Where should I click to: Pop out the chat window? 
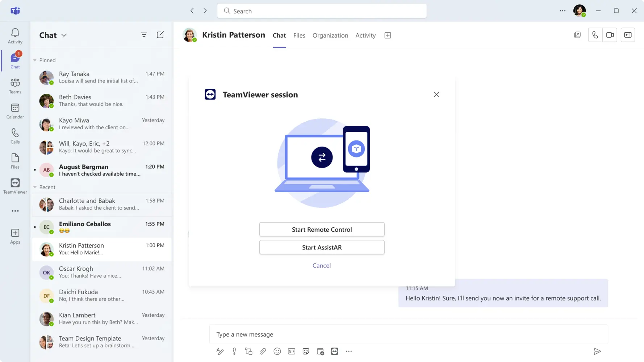[577, 35]
